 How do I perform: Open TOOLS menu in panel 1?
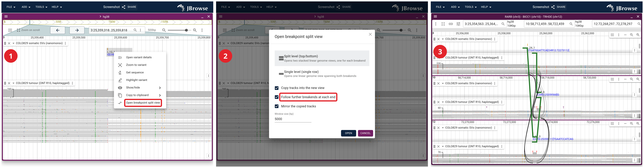click(41, 7)
